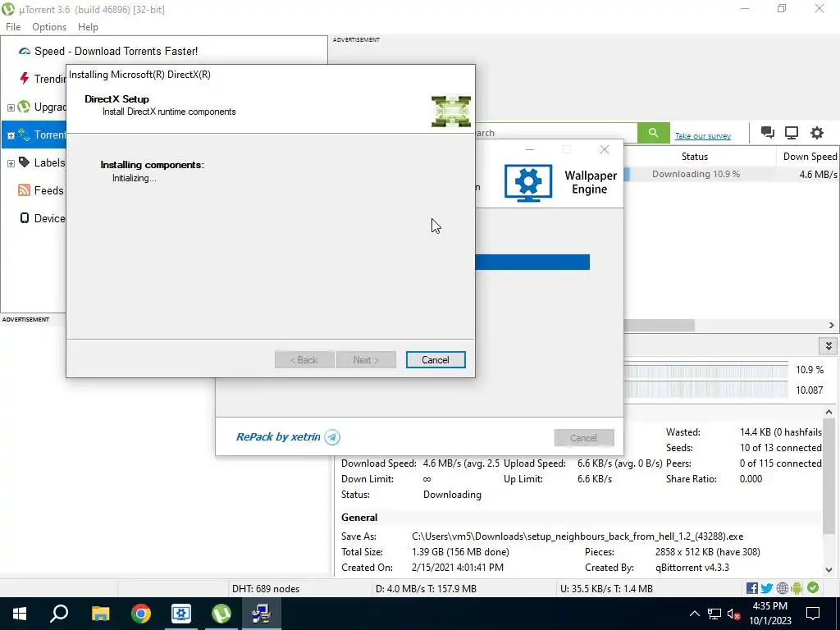Click the clock showing 4:35 PM
The height and width of the screenshot is (630, 840).
pyautogui.click(x=769, y=606)
